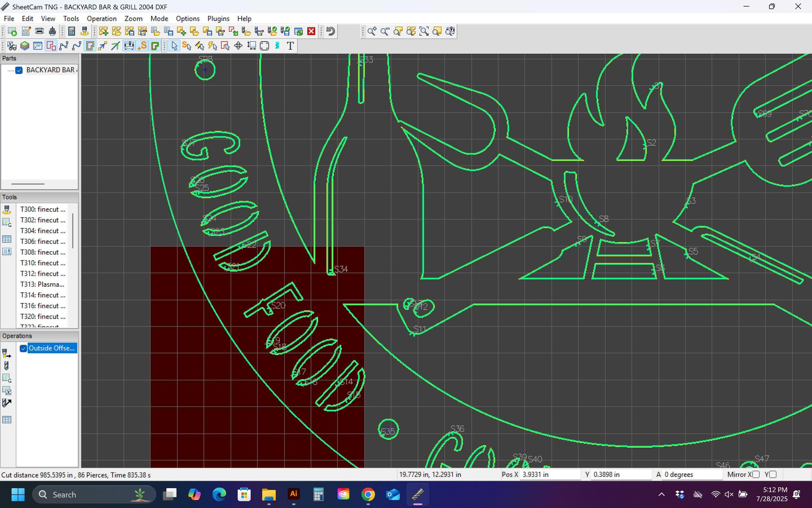The height and width of the screenshot is (508, 812).
Task: Select the move part crosshair arrows icon
Action: pyautogui.click(x=238, y=46)
